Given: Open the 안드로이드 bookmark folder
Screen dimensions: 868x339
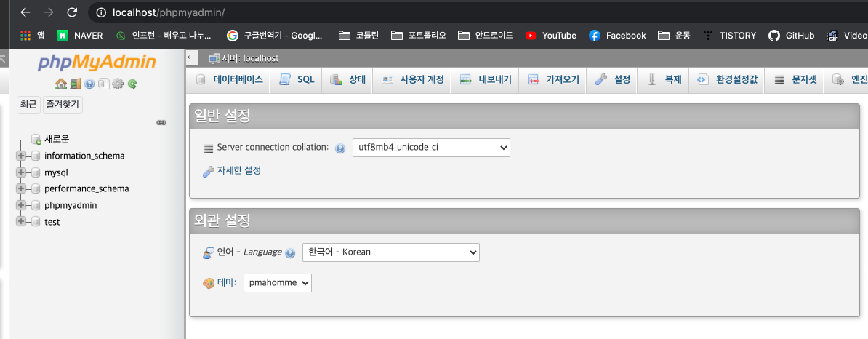Looking at the screenshot, I should (x=486, y=36).
